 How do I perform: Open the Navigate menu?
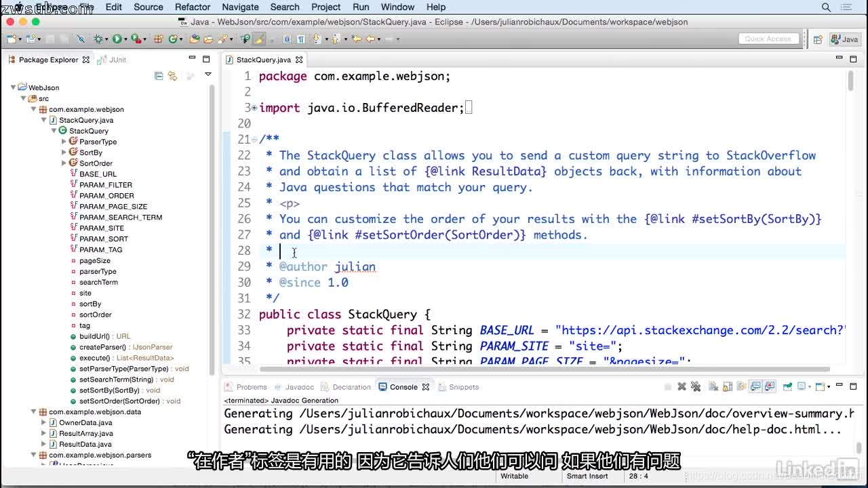point(240,7)
